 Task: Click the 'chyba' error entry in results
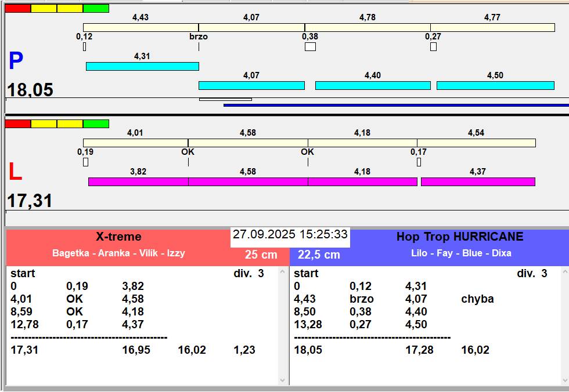pyautogui.click(x=477, y=299)
